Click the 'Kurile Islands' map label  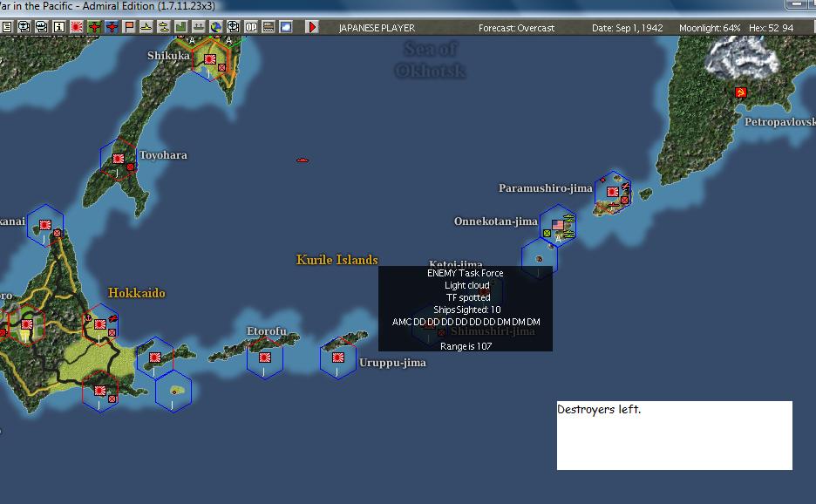tap(337, 259)
